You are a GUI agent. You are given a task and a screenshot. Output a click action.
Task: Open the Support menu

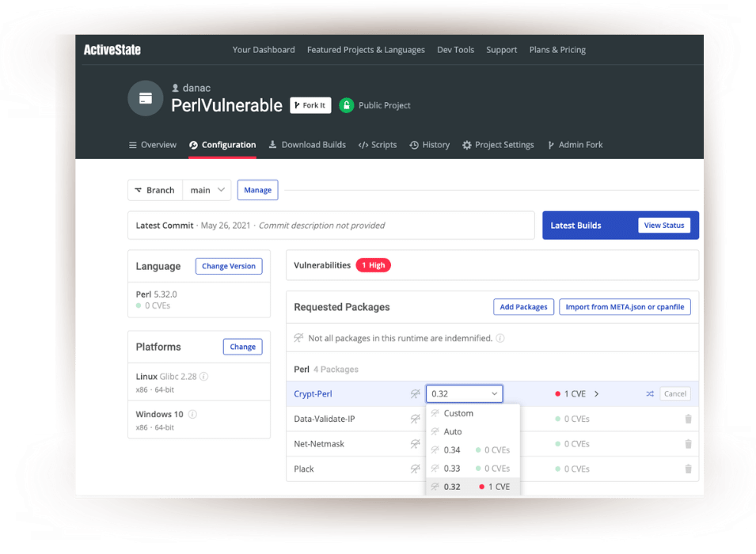[x=501, y=50]
